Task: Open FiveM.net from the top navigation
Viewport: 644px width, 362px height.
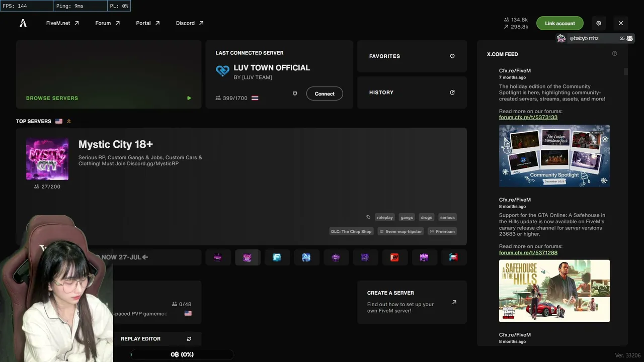Action: (x=62, y=23)
